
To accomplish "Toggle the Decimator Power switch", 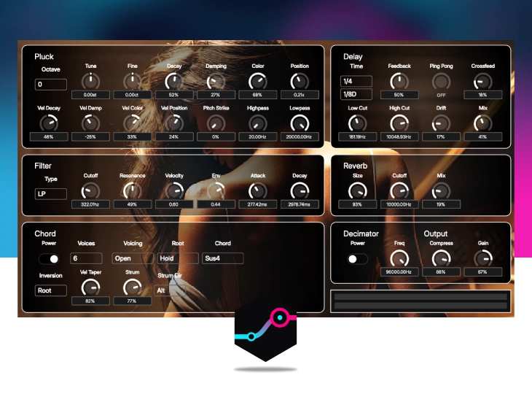I will 357,259.
